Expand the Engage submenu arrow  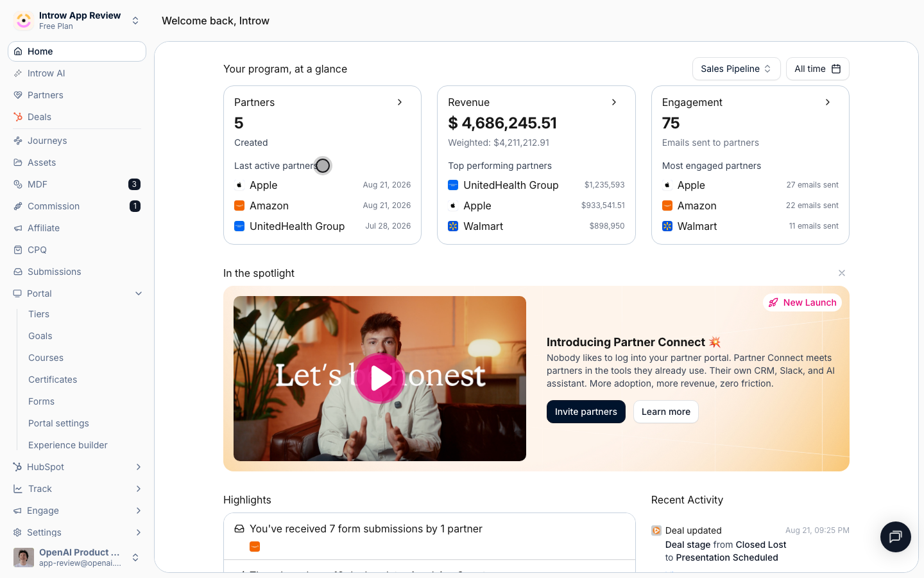coord(139,511)
